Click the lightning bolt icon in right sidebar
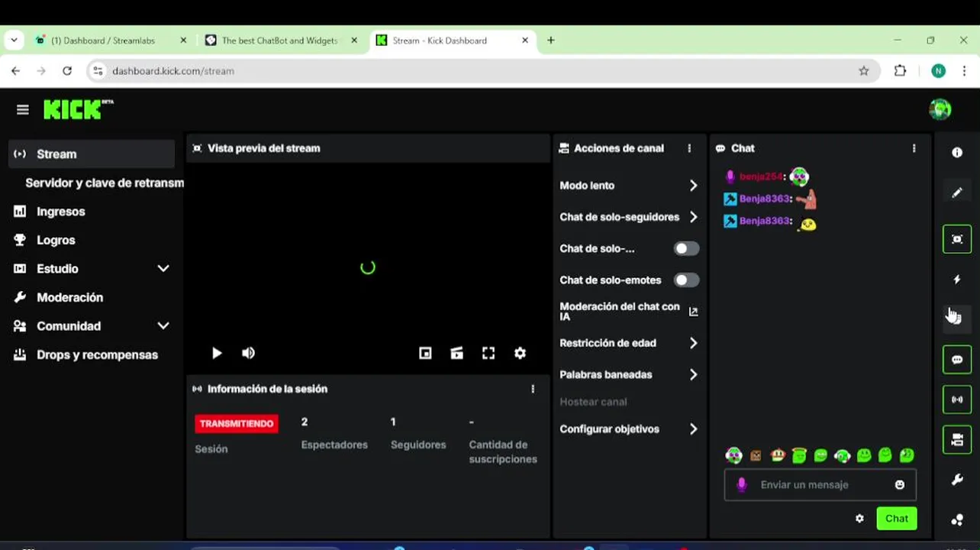The image size is (980, 550). [x=957, y=280]
